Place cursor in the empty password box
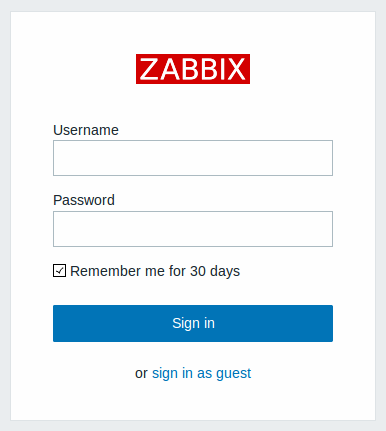This screenshot has height=431, width=386. click(193, 229)
